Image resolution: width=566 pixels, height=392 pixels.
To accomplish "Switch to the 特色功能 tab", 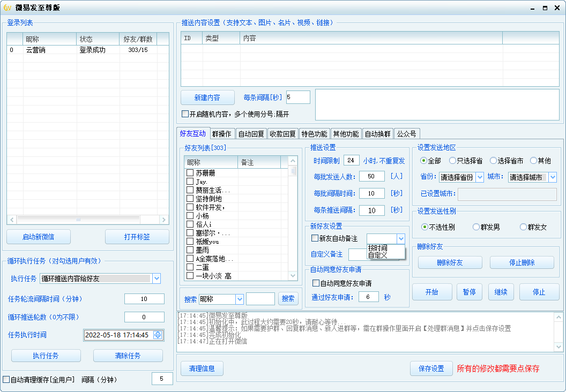I will [x=316, y=133].
